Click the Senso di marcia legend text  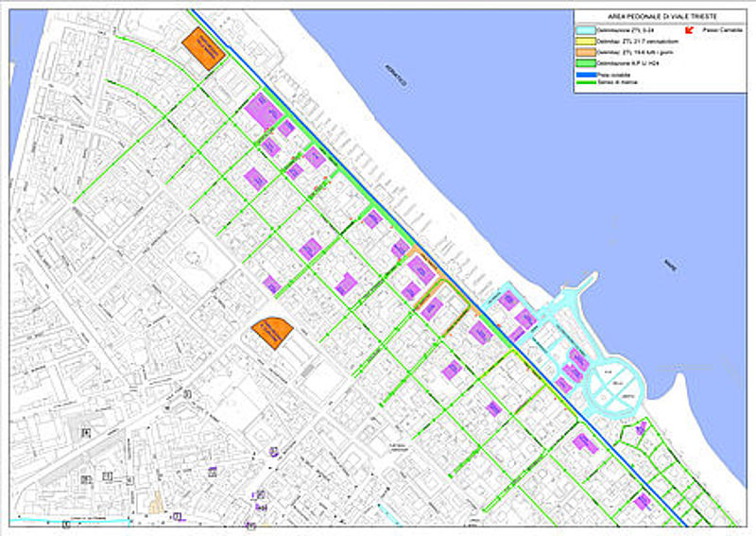pyautogui.click(x=614, y=83)
